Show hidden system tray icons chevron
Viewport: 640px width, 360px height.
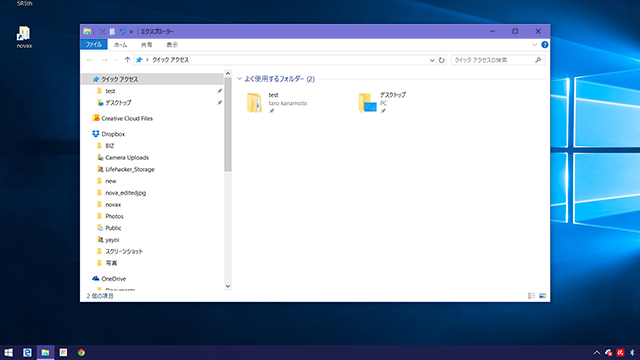pyautogui.click(x=596, y=353)
